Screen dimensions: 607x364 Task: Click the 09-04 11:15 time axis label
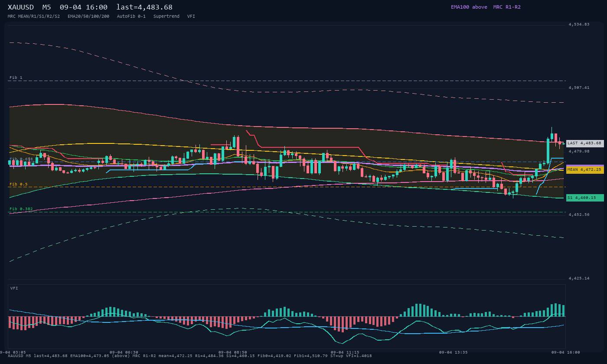pyautogui.click(x=345, y=352)
